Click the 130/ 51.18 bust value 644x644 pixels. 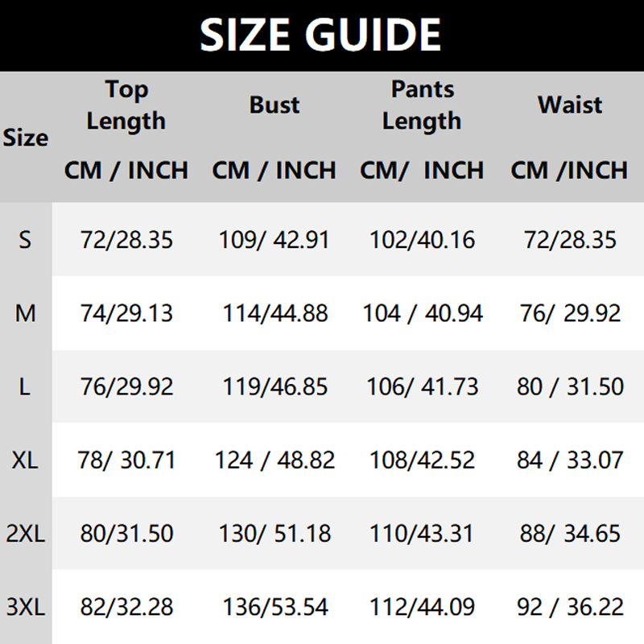(274, 534)
